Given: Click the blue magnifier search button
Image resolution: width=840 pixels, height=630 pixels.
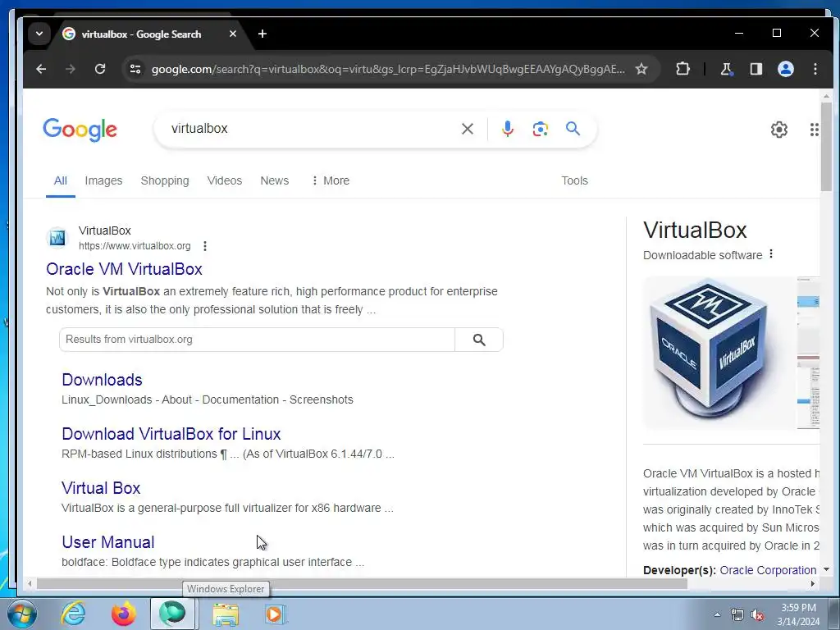Looking at the screenshot, I should (x=573, y=129).
